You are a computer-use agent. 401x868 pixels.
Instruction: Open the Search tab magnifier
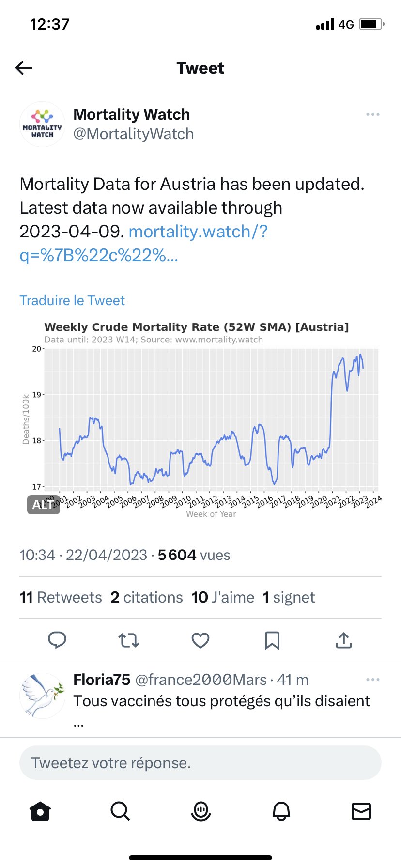120,810
